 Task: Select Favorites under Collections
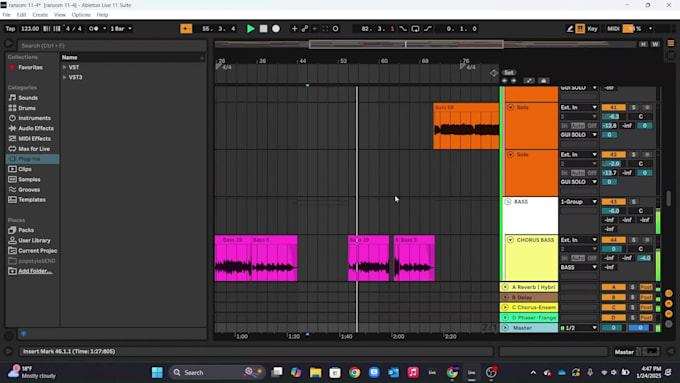pyautogui.click(x=30, y=67)
